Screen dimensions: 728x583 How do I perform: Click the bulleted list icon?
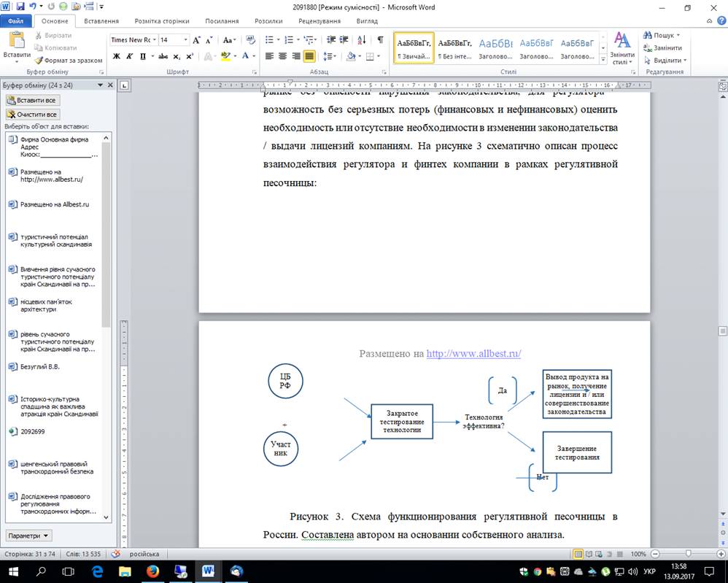point(269,39)
